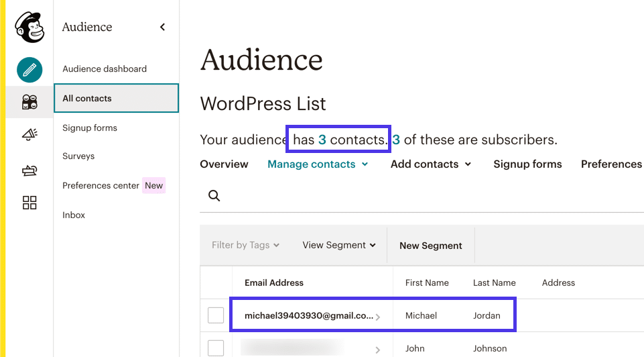Expand the View Segment dropdown
The width and height of the screenshot is (644, 357).
(338, 246)
